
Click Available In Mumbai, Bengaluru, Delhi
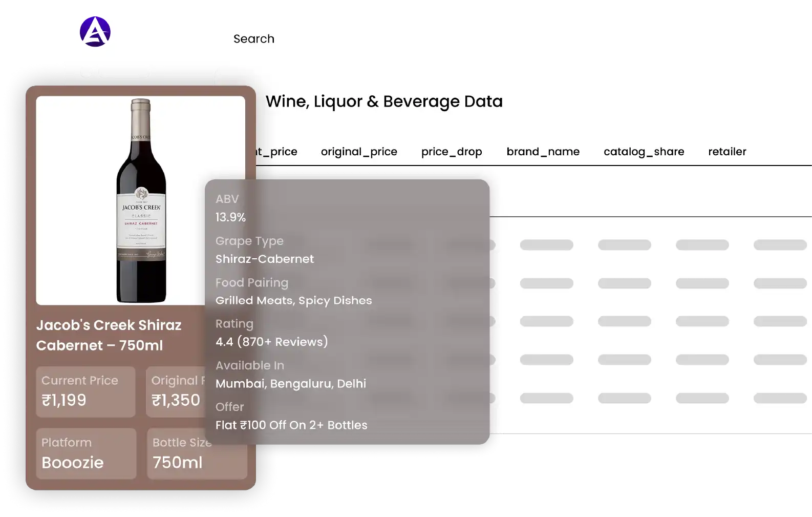290,375
